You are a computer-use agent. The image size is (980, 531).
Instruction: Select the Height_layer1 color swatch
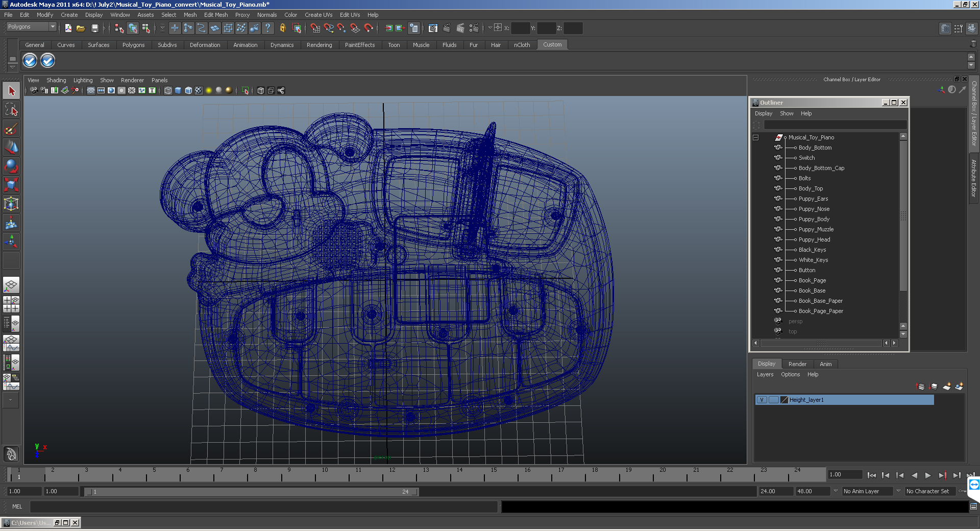[785, 400]
